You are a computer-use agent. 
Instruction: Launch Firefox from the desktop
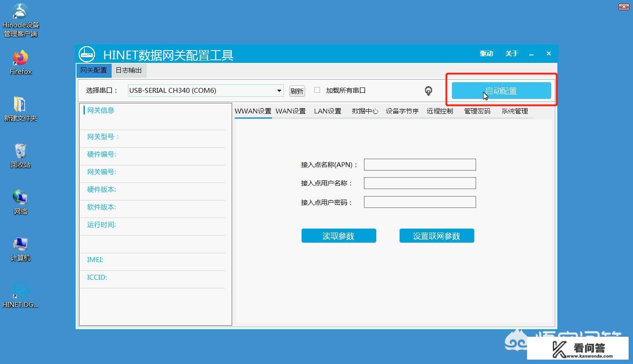21,58
